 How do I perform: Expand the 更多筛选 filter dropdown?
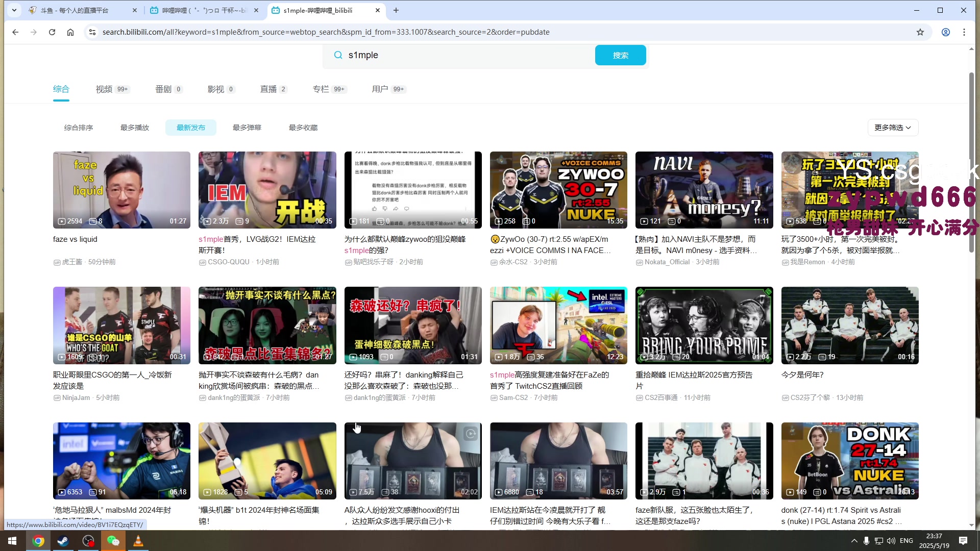[x=893, y=128]
